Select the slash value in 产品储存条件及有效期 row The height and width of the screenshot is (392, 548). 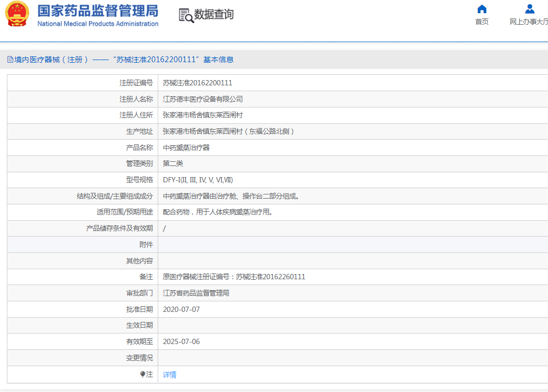click(x=164, y=229)
